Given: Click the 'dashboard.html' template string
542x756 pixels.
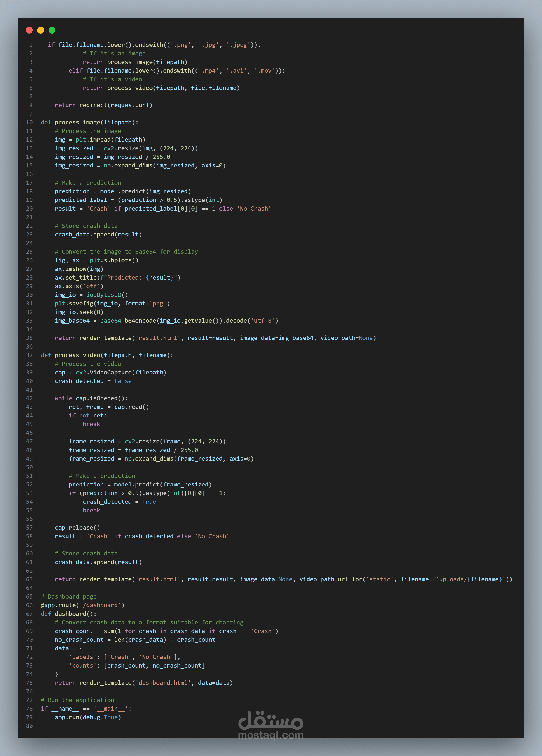Looking at the screenshot, I should (163, 683).
